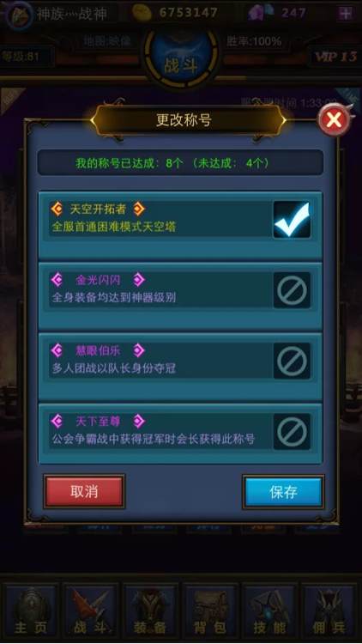Select the locked 金光闪闪 title box
362x644 pixels.
pyautogui.click(x=292, y=290)
